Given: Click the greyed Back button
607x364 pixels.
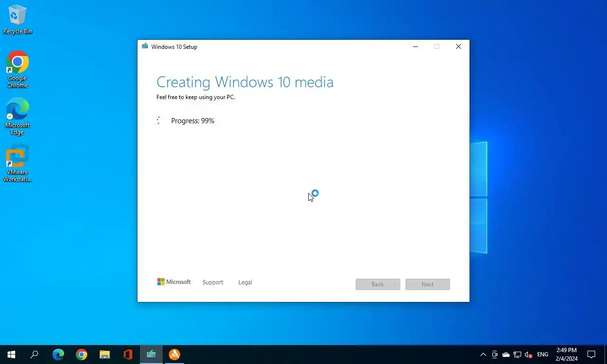Looking at the screenshot, I should [x=378, y=284].
